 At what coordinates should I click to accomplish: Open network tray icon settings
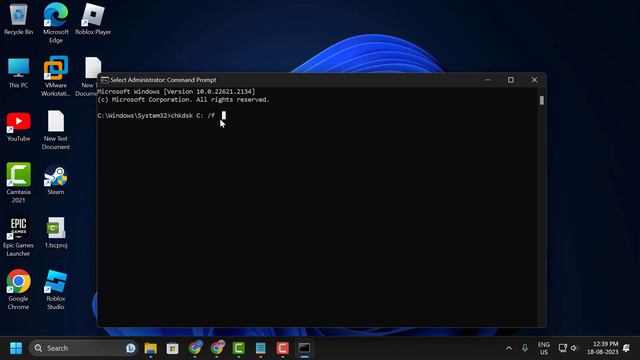pyautogui.click(x=562, y=348)
